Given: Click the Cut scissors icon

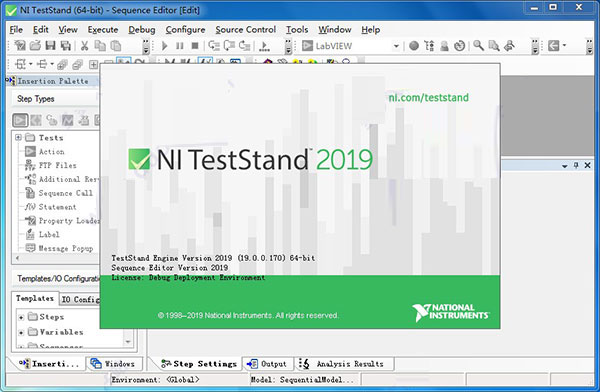Looking at the screenshot, I should point(84,46).
